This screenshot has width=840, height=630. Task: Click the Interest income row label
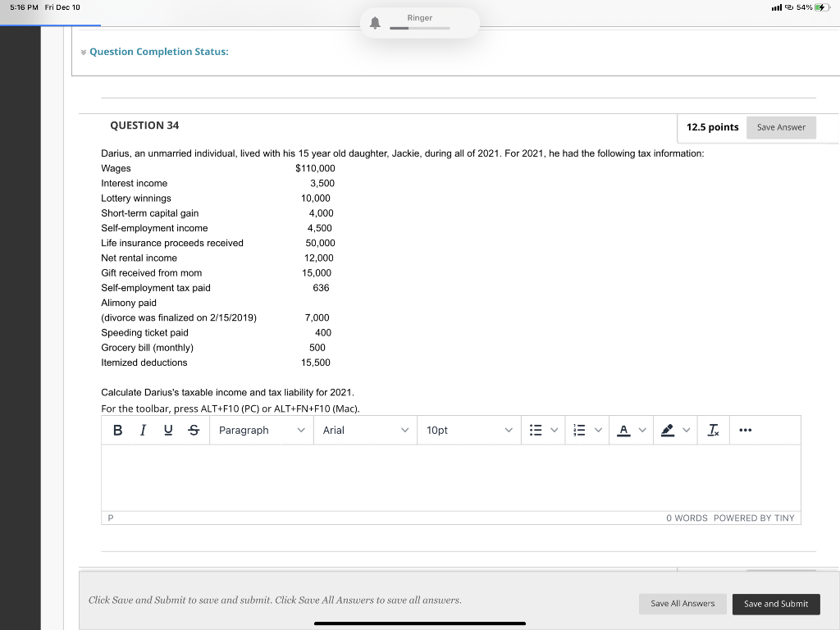coord(134,183)
